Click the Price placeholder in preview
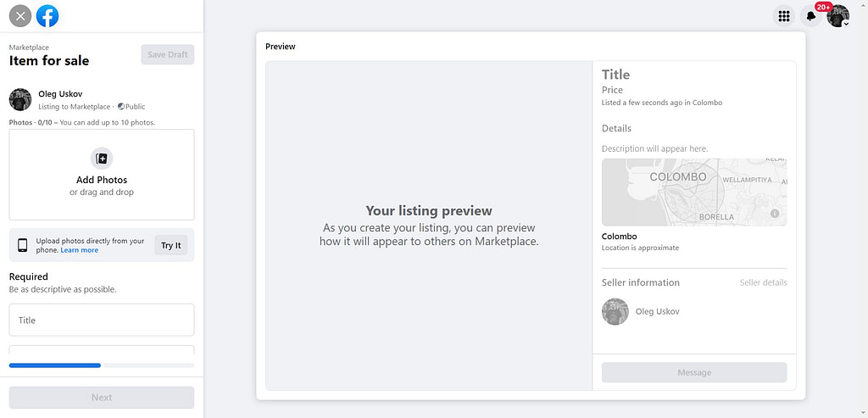The width and height of the screenshot is (868, 418). coord(612,90)
